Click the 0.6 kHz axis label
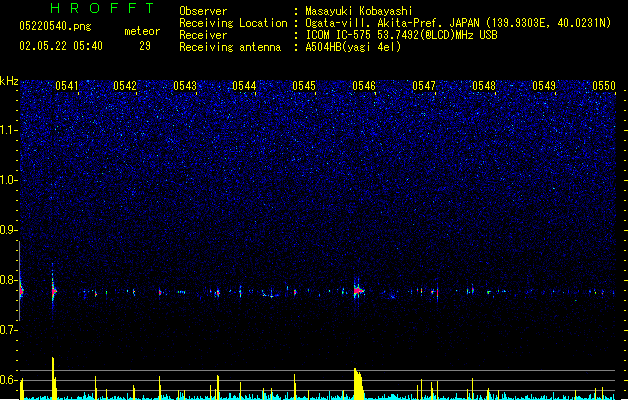The height and width of the screenshot is (400, 629). tap(9, 380)
